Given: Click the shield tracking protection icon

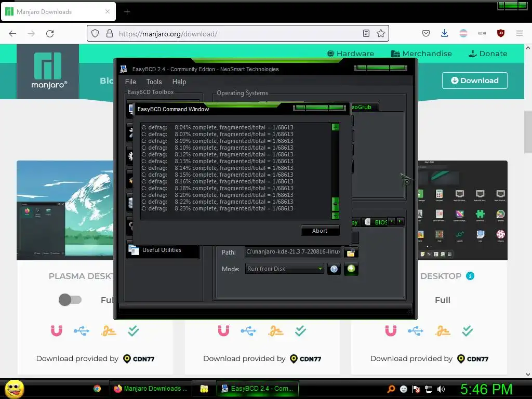Looking at the screenshot, I should point(95,33).
